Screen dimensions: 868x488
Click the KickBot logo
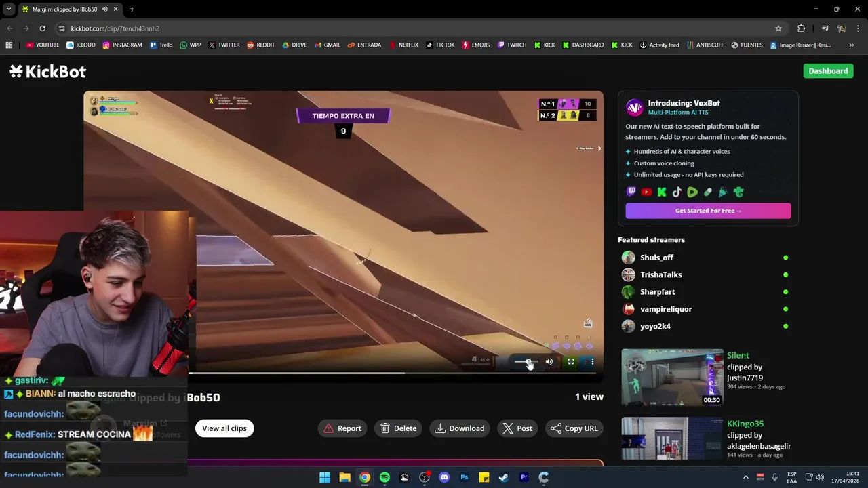(x=47, y=71)
